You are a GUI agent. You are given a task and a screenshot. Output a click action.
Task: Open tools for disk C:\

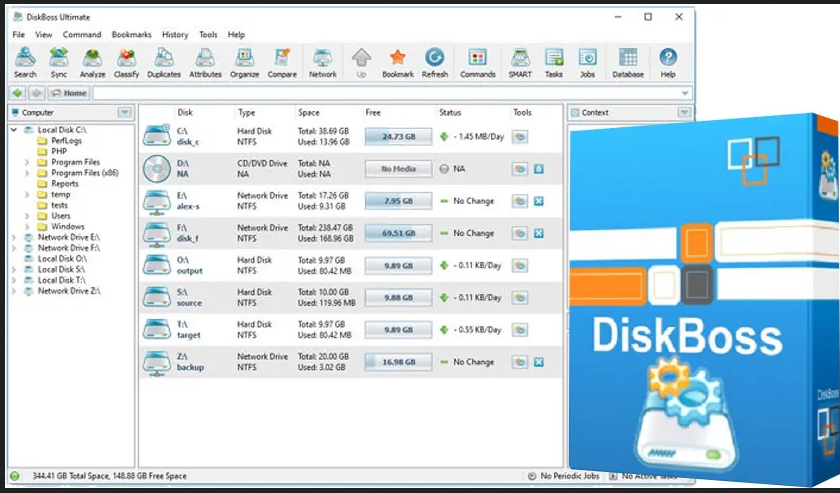coord(520,136)
